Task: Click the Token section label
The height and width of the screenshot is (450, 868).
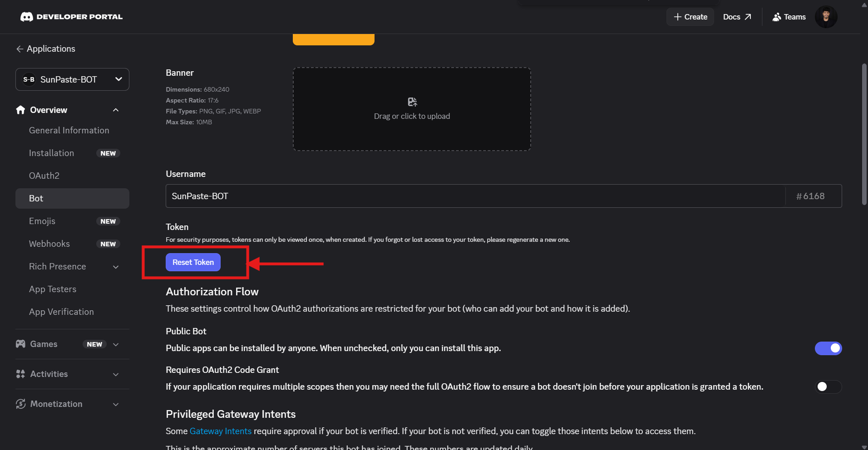Action: [177, 227]
